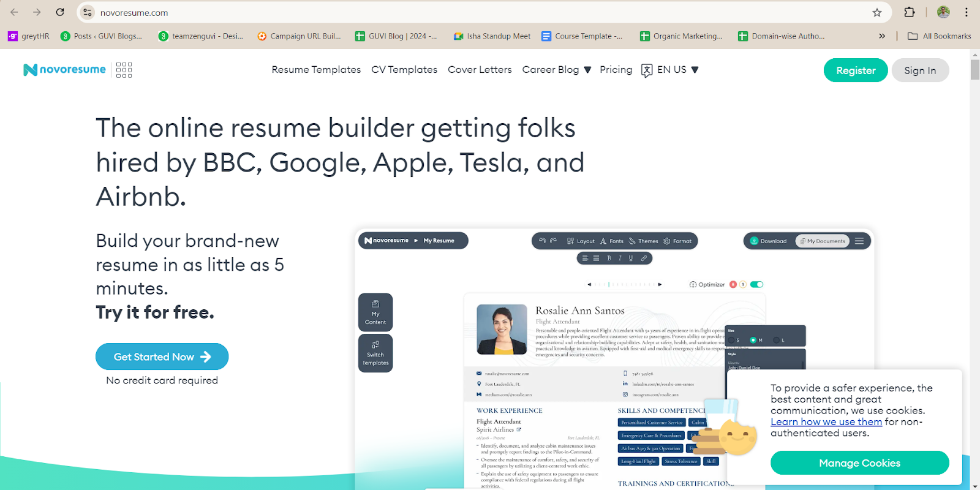View site information icon in address bar

click(x=88, y=12)
